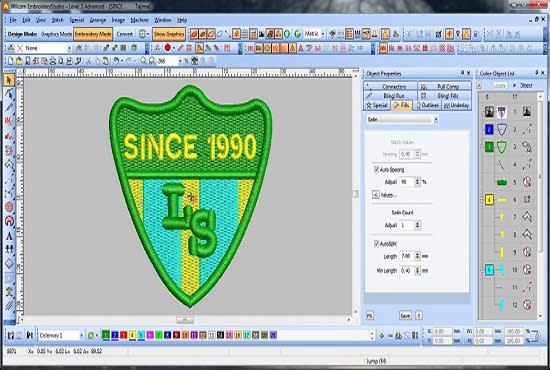
Task: Switch to Graphics Mode
Action: coord(56,34)
